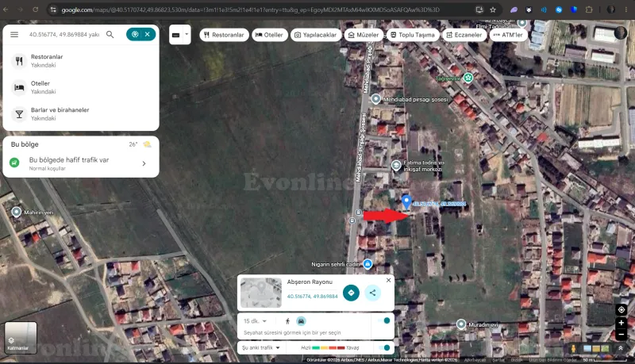This screenshot has height=364, width=635.
Task: Select driving travel mode
Action: (301, 321)
